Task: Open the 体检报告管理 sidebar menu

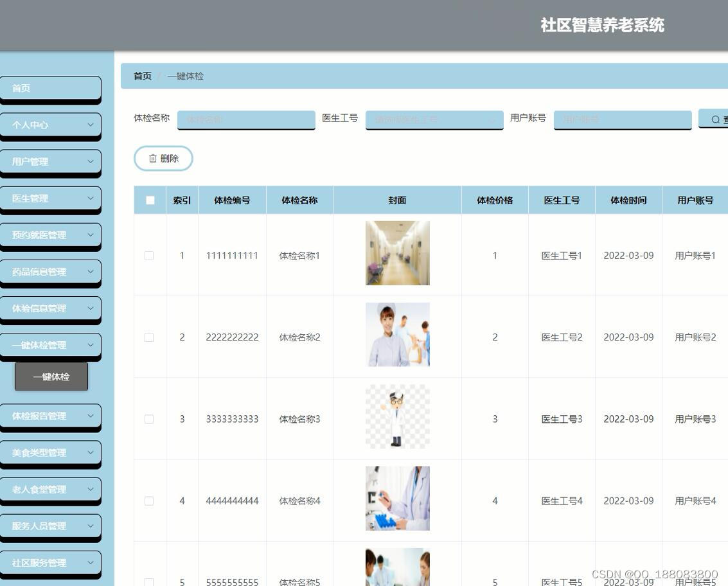Action: coord(51,416)
